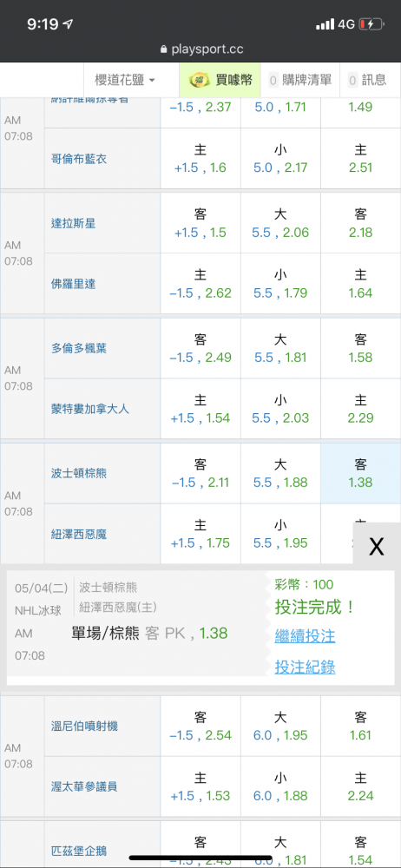Select 佛羅里達 moneyline 主 1.64

click(360, 284)
